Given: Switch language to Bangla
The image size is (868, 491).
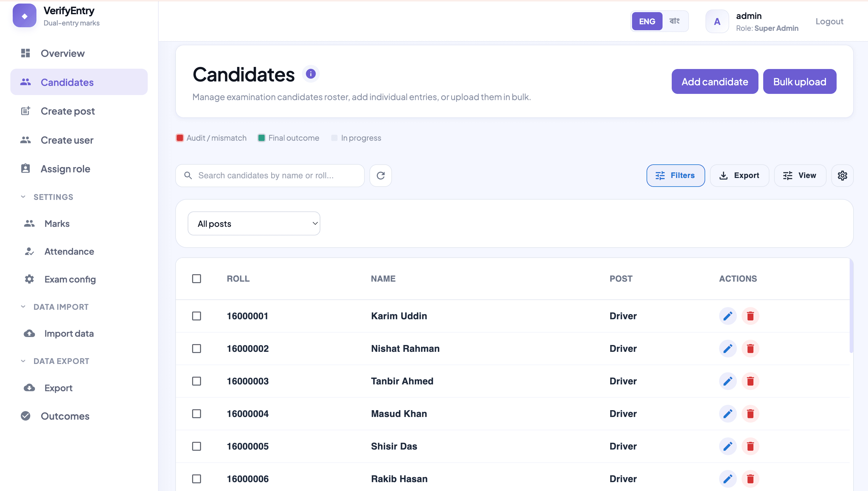Looking at the screenshot, I should pos(674,21).
